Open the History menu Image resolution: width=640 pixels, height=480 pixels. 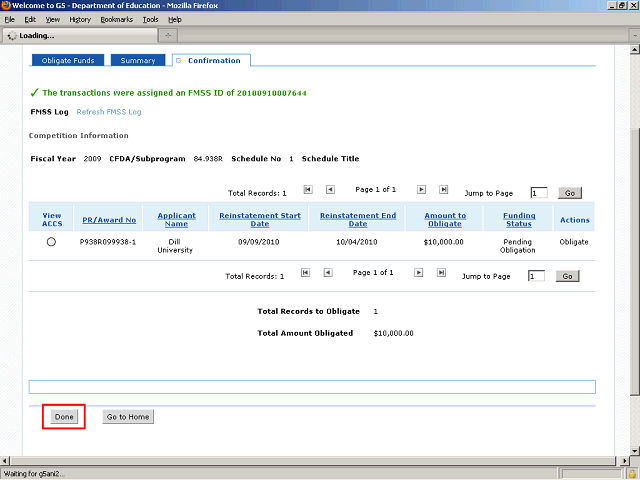click(80, 20)
